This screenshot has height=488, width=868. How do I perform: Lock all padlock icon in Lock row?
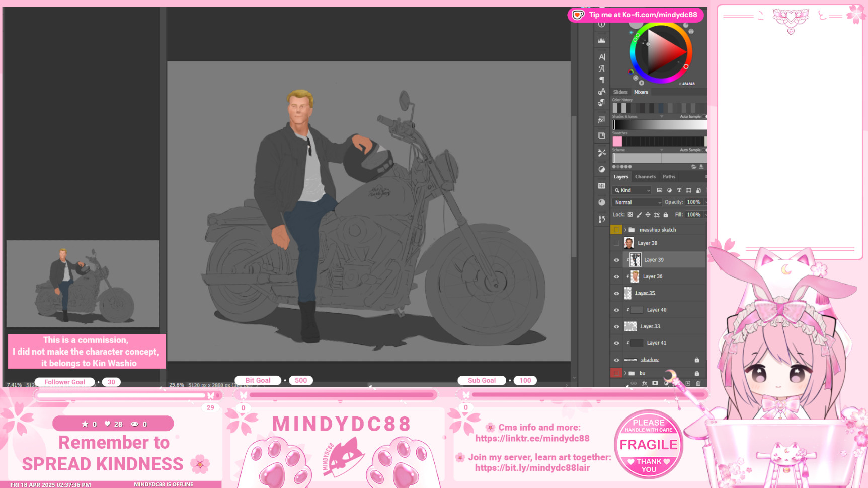coord(666,215)
